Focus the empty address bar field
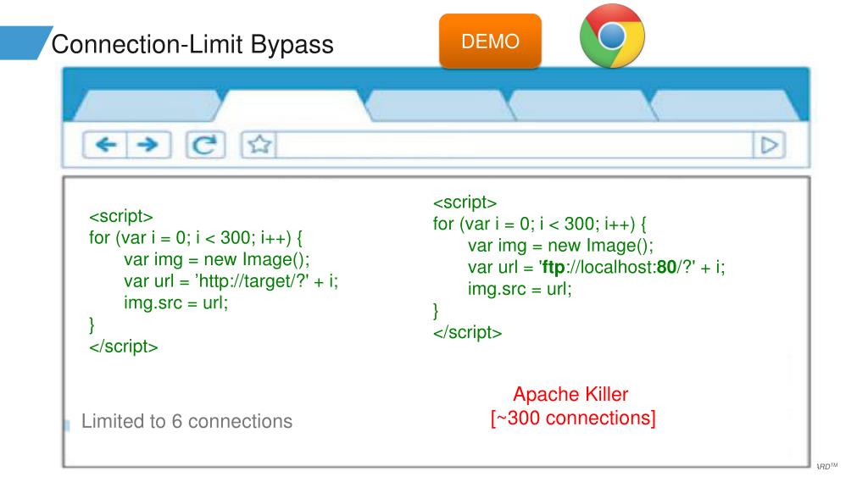Image resolution: width=868 pixels, height=488 pixels. [515, 145]
